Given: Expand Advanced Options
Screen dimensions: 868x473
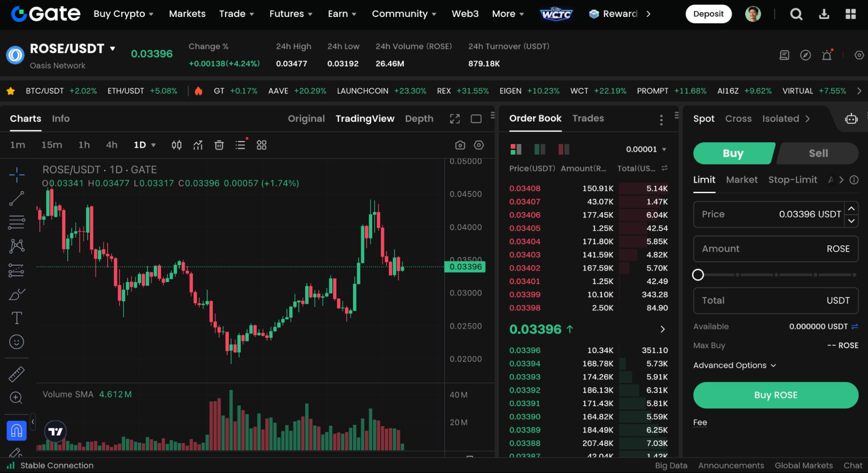Looking at the screenshot, I should (x=734, y=365).
